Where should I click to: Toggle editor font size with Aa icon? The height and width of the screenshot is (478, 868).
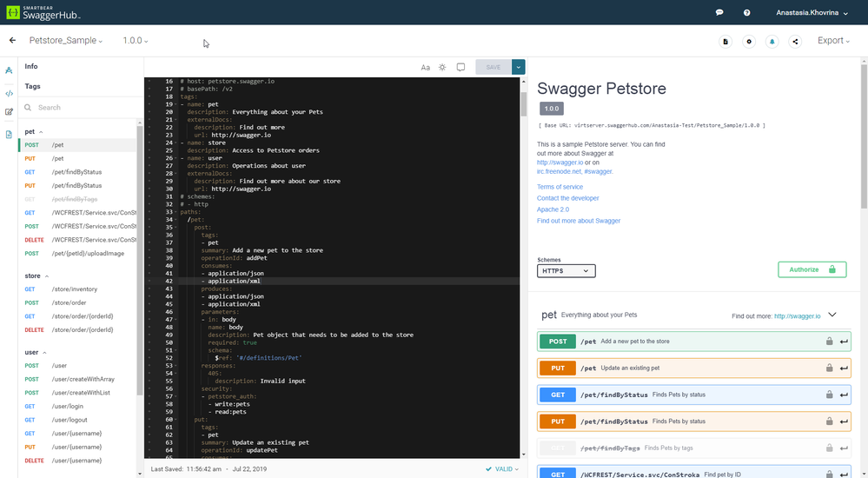426,67
